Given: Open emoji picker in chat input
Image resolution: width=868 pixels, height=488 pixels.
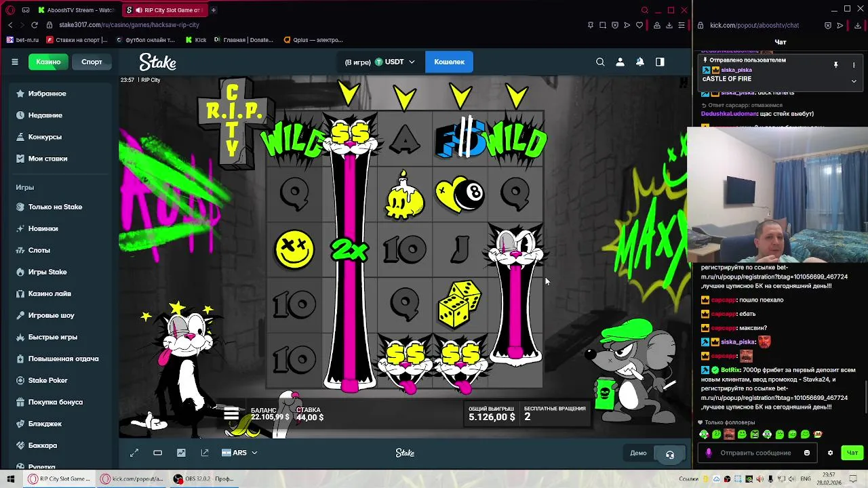Looking at the screenshot, I should click(807, 453).
